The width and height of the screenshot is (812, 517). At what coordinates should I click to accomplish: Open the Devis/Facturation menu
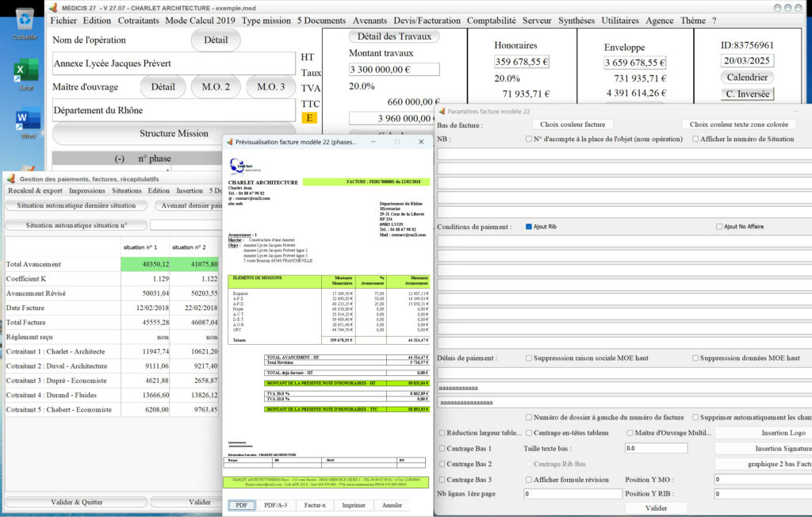click(x=427, y=21)
